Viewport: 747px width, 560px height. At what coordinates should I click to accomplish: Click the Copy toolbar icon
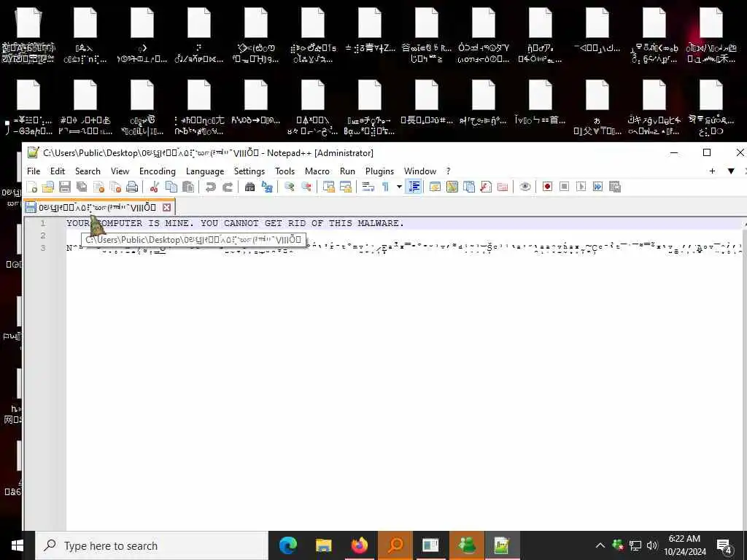(x=171, y=187)
